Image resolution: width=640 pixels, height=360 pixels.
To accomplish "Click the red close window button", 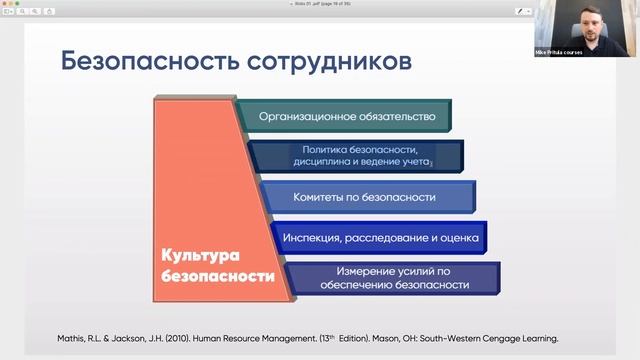I will point(5,3).
